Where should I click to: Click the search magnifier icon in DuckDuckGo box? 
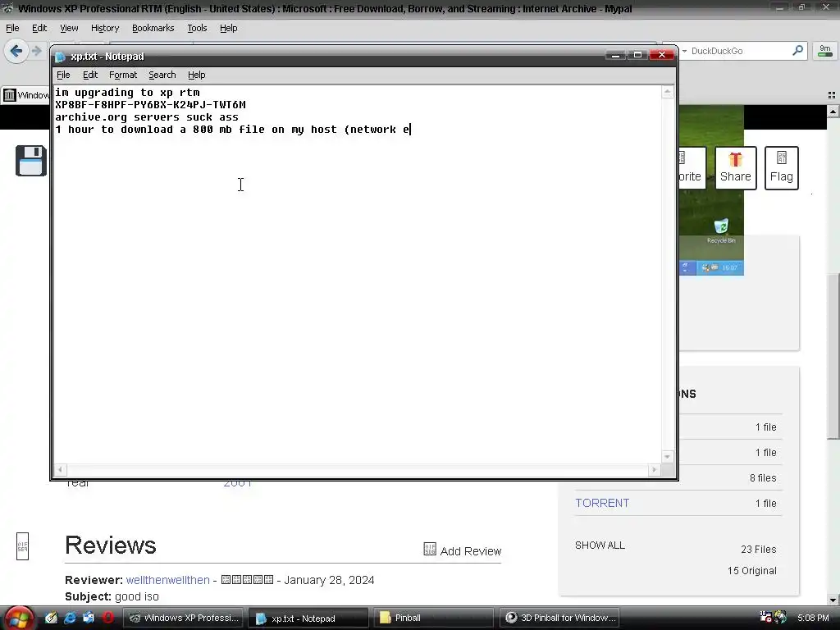coord(797,51)
